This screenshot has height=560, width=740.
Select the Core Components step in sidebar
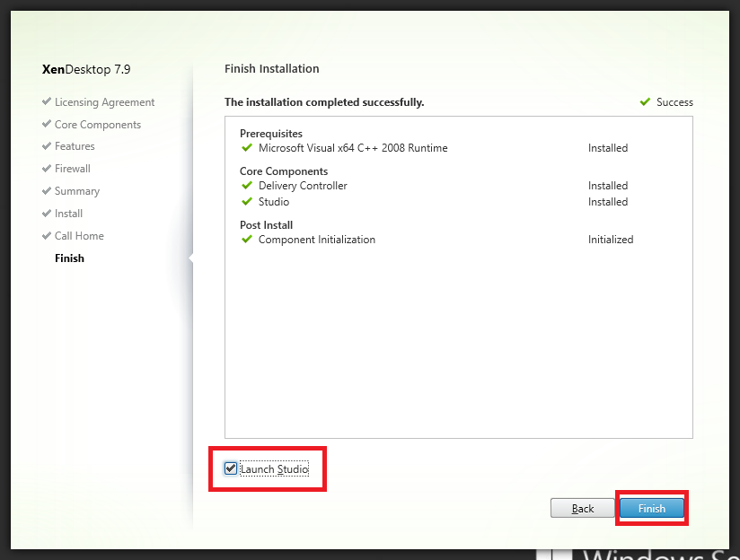click(x=97, y=125)
